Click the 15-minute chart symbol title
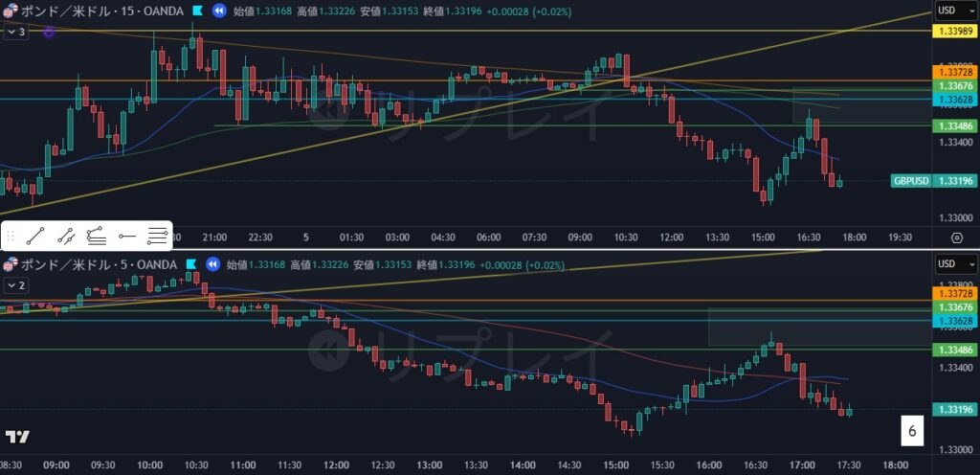This screenshot has width=980, height=475. pyautogui.click(x=96, y=11)
